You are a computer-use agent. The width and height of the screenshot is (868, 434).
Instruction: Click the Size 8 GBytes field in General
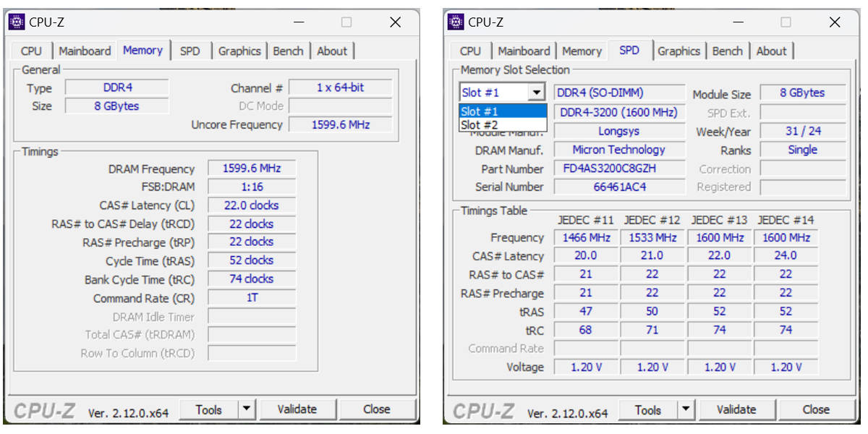(x=117, y=106)
